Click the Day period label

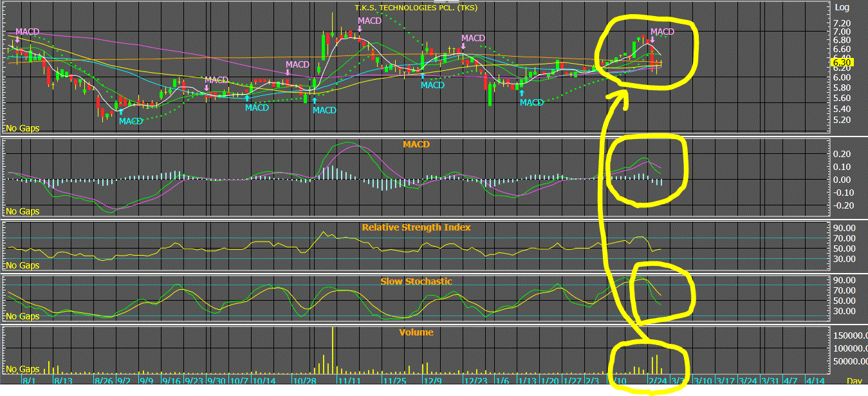(x=853, y=381)
